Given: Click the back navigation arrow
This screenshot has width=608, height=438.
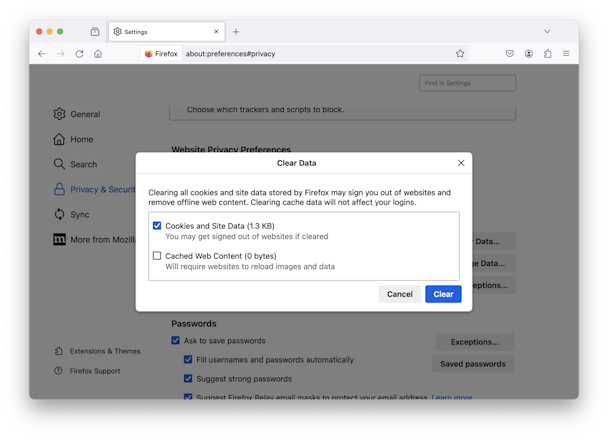Looking at the screenshot, I should pyautogui.click(x=42, y=54).
